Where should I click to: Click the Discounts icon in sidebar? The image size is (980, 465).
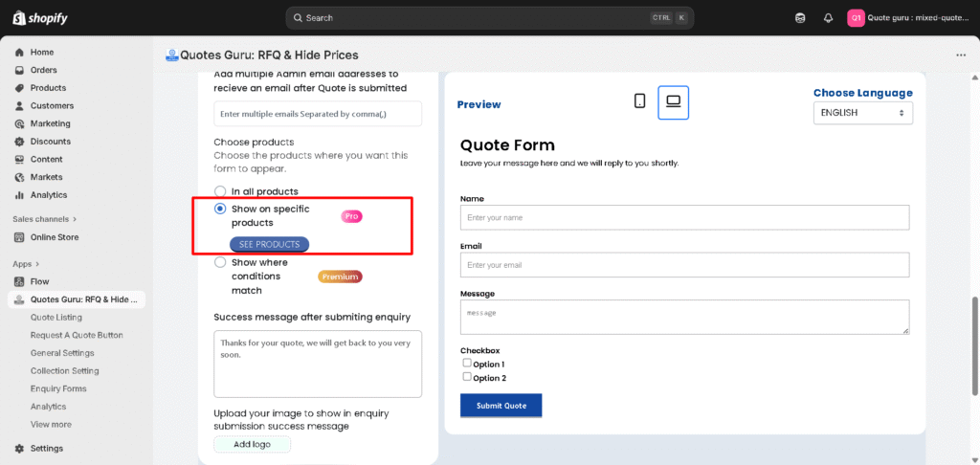point(19,142)
